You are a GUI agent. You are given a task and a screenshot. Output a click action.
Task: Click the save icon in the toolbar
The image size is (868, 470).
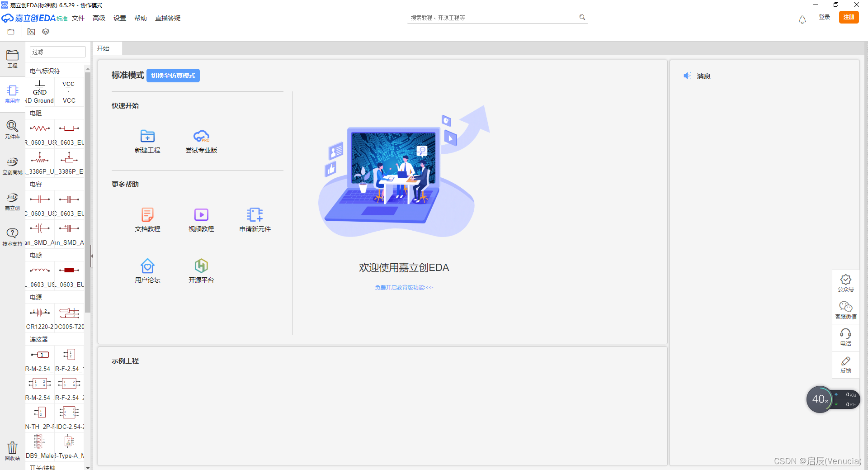[x=11, y=32]
